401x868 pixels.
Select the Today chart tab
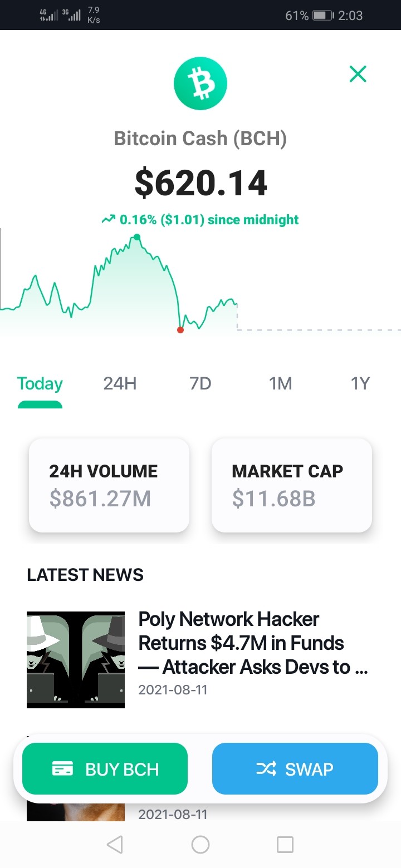40,383
